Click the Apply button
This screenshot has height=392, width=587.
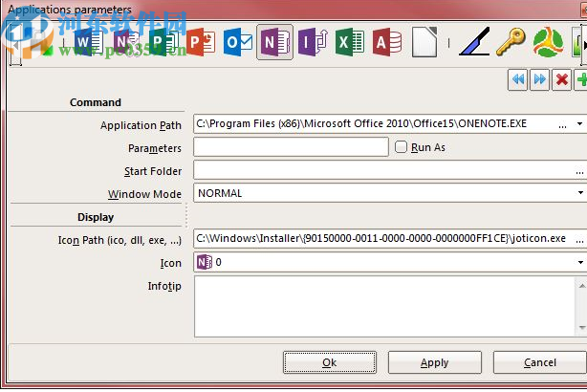coord(434,362)
